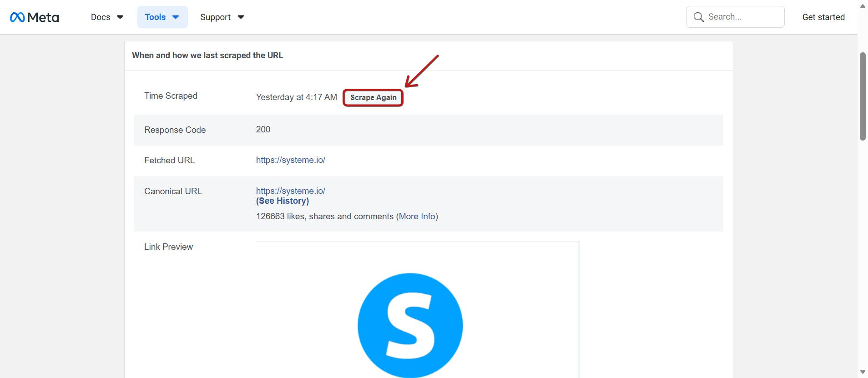The image size is (868, 378).
Task: Select the response code value 200
Action: pyautogui.click(x=263, y=130)
